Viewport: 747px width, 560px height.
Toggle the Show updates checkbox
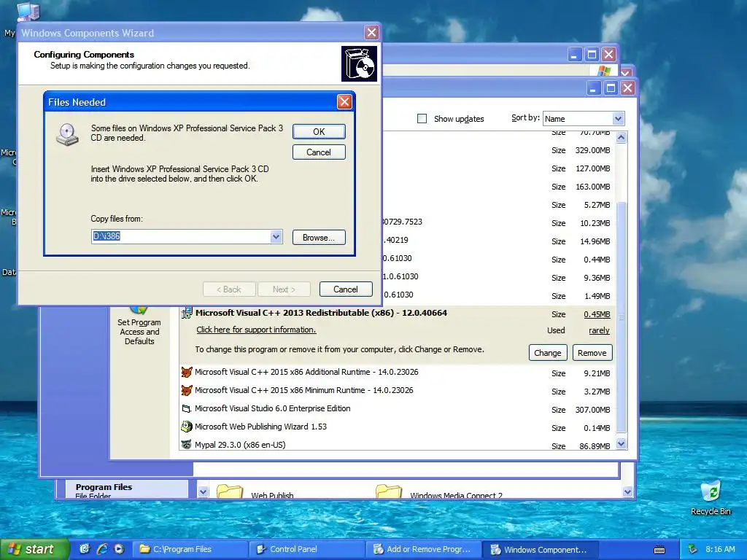tap(422, 119)
